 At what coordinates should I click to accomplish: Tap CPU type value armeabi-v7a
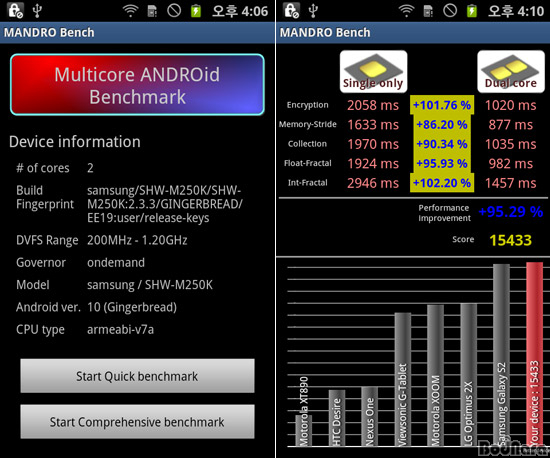coord(120,330)
